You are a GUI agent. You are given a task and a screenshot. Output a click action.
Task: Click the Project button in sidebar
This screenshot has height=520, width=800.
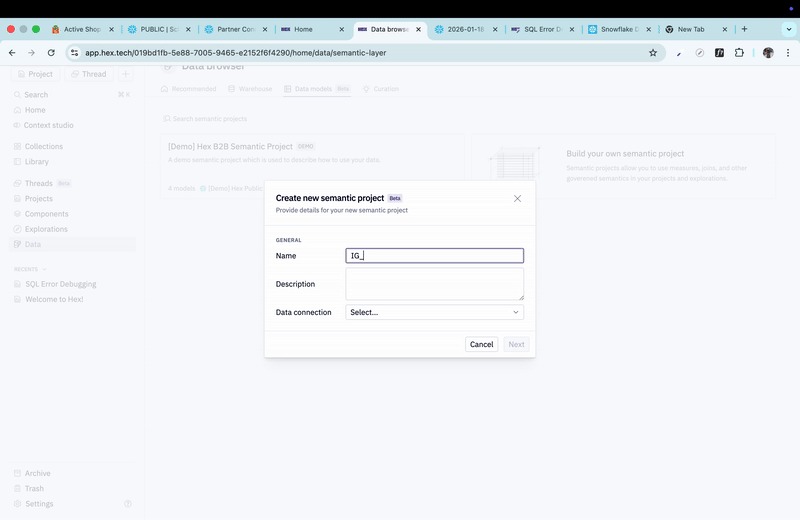pyautogui.click(x=35, y=74)
